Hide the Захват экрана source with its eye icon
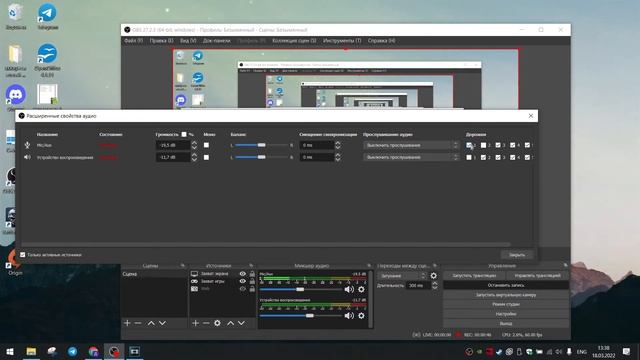 (x=242, y=274)
